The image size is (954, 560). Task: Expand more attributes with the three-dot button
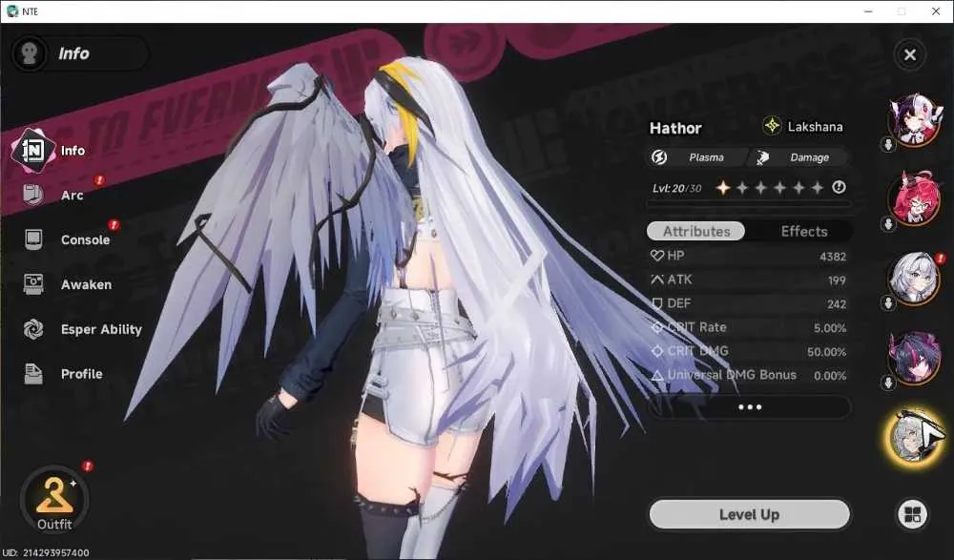point(750,407)
